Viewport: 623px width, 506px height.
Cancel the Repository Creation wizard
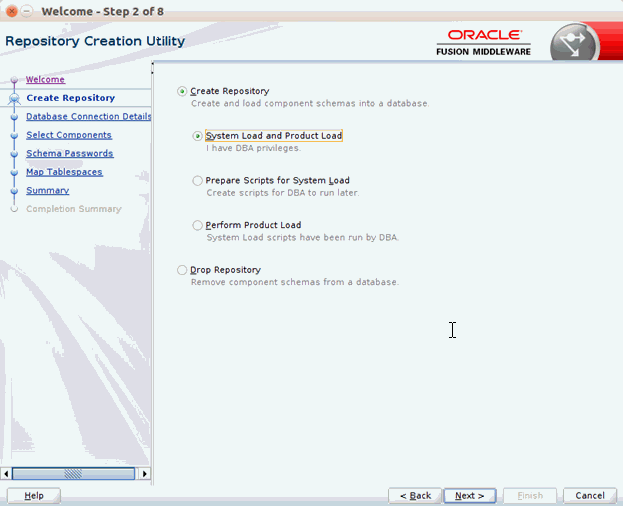(590, 496)
